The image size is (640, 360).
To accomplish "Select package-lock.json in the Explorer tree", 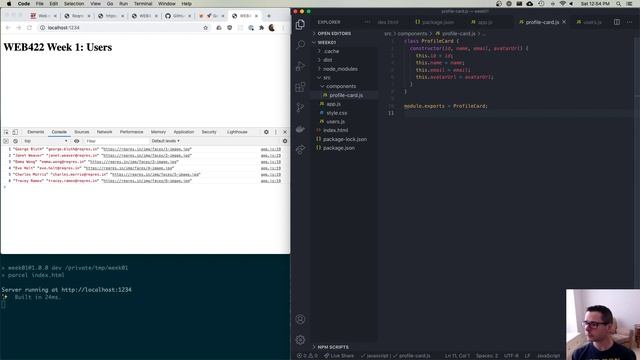I will pos(344,139).
